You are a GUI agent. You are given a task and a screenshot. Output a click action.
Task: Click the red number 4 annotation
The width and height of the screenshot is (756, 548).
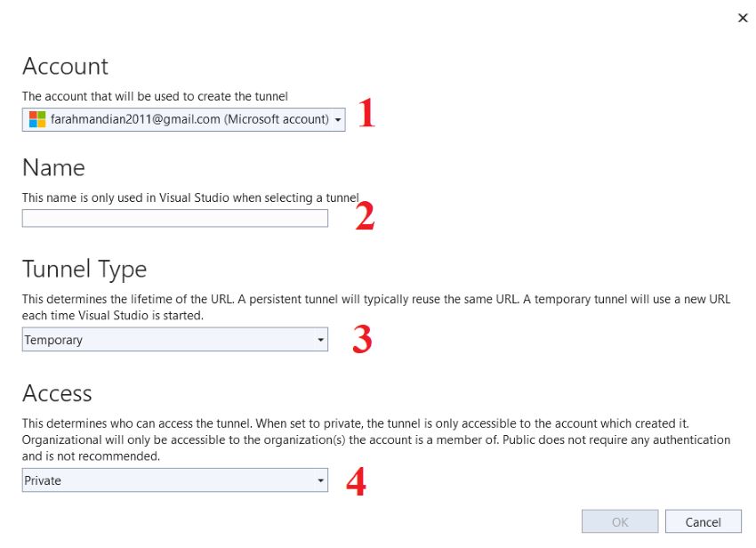point(357,481)
